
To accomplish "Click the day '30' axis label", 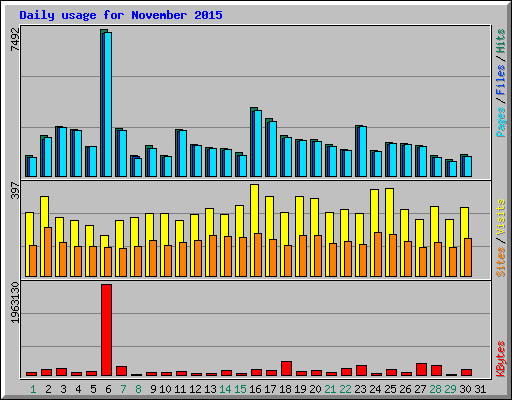I will click(466, 389).
